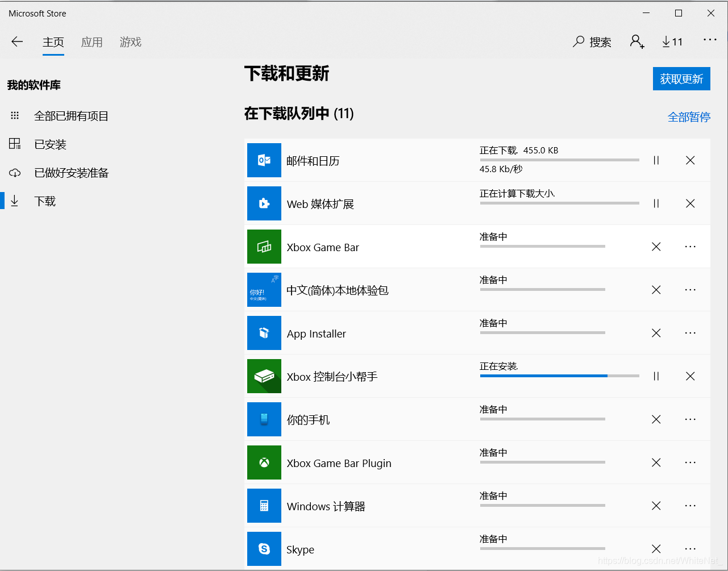Switch to the 游戏 tab
Screen dimensions: 728x571
131,42
